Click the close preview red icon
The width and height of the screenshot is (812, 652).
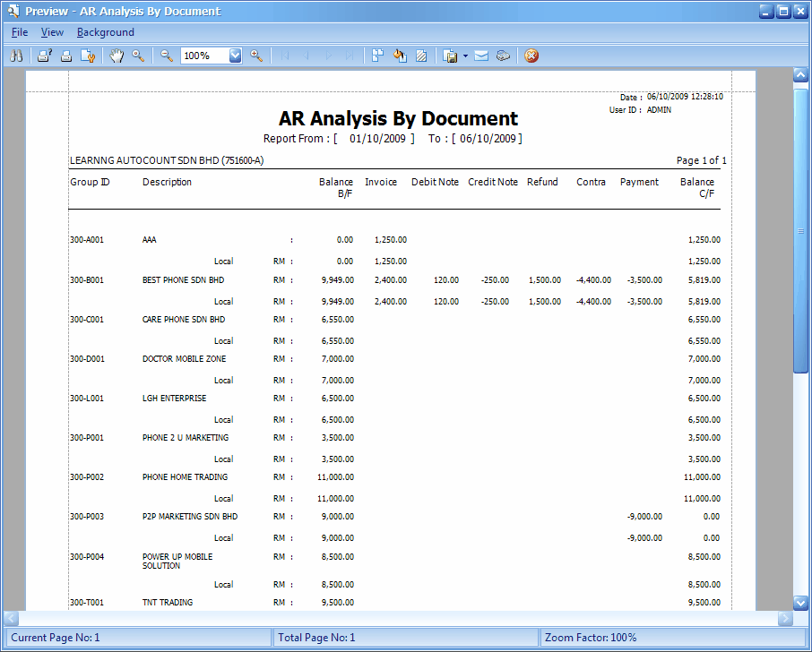(x=531, y=56)
